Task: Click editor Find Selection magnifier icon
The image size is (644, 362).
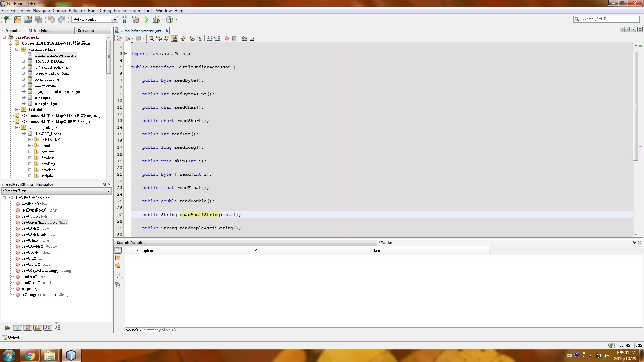Action: (x=151, y=38)
